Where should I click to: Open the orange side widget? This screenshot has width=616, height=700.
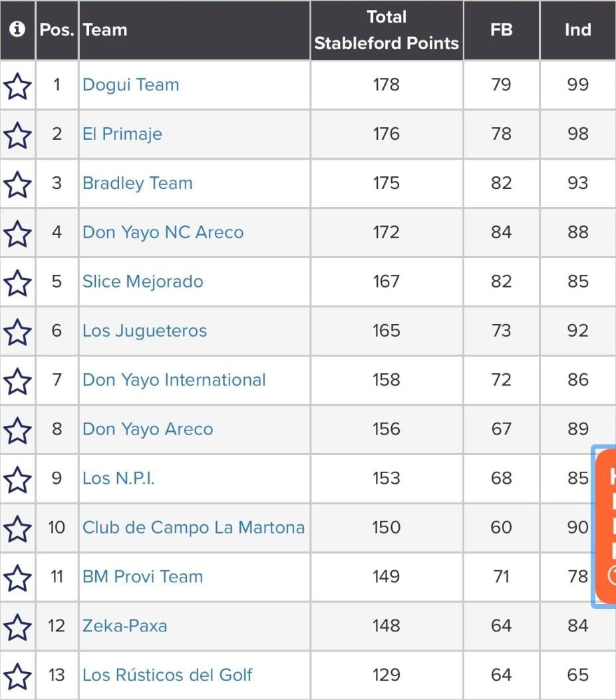[x=606, y=526]
